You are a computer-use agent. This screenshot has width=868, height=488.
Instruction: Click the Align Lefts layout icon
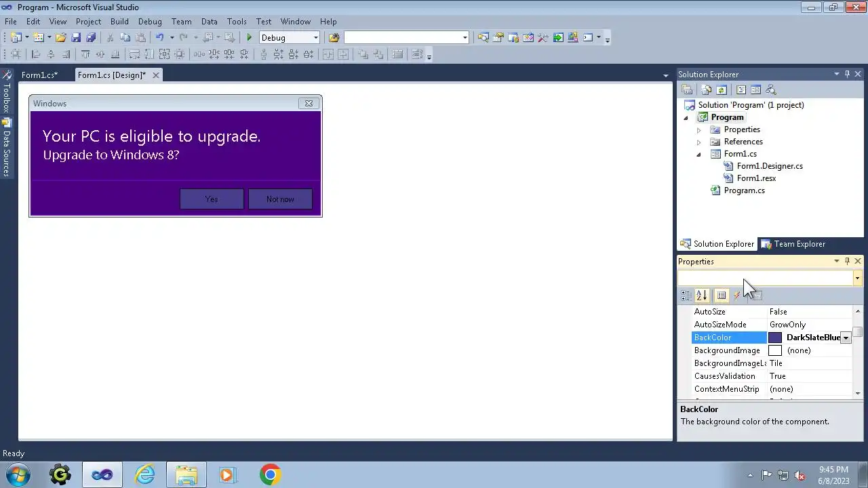pyautogui.click(x=35, y=54)
